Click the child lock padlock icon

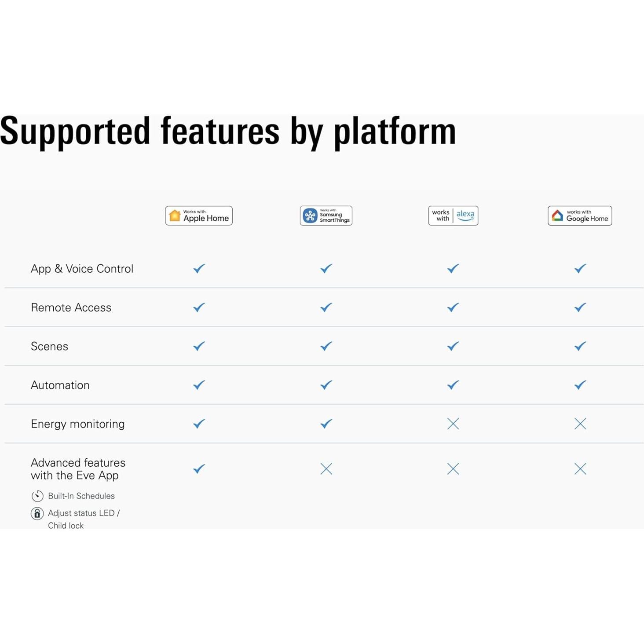37,513
